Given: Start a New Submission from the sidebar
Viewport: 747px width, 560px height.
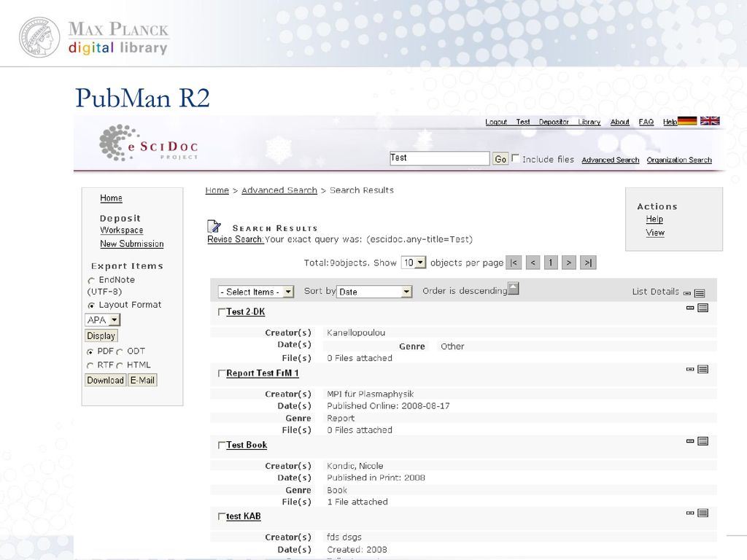Looking at the screenshot, I should point(132,244).
